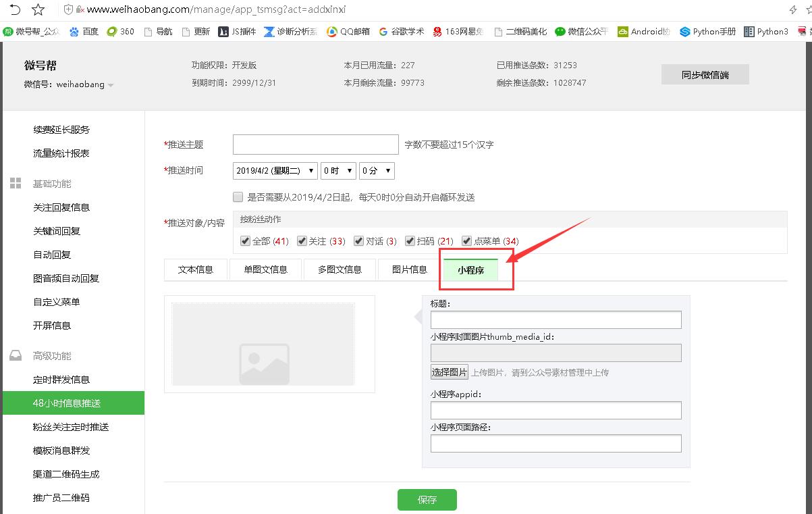The width and height of the screenshot is (812, 514).
Task: Click the 基础功能 grid icon in sidebar
Action: (16, 184)
